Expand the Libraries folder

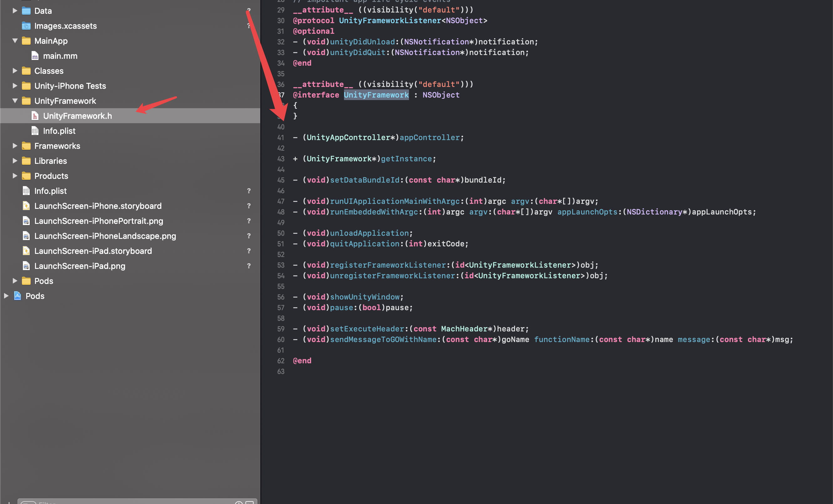point(15,161)
